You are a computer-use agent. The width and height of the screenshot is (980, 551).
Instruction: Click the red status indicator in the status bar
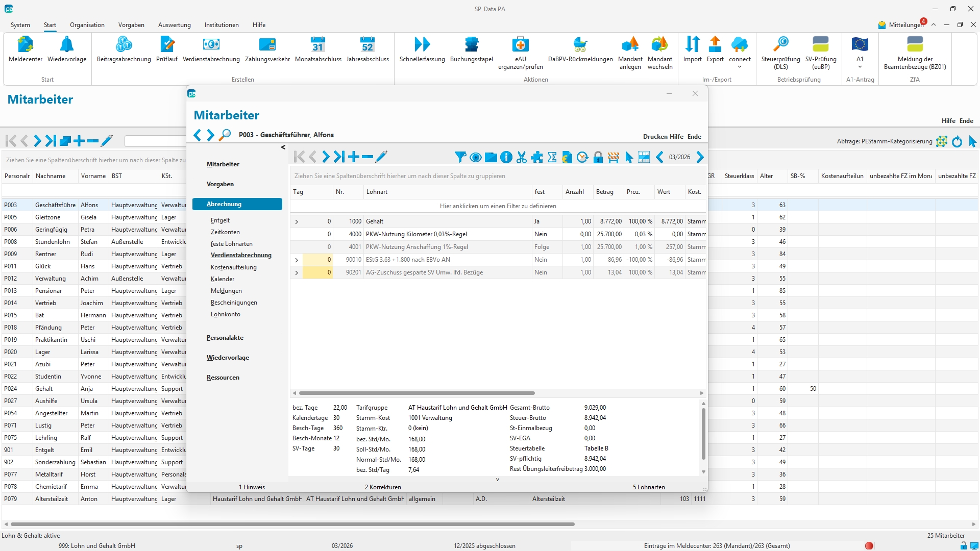coord(869,545)
